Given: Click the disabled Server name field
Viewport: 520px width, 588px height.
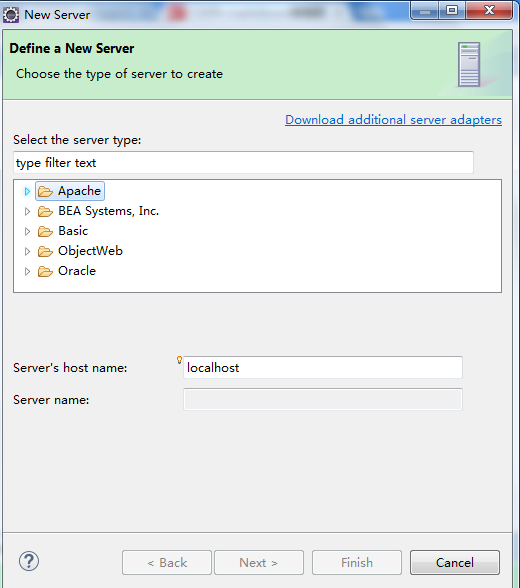Looking at the screenshot, I should tap(323, 399).
